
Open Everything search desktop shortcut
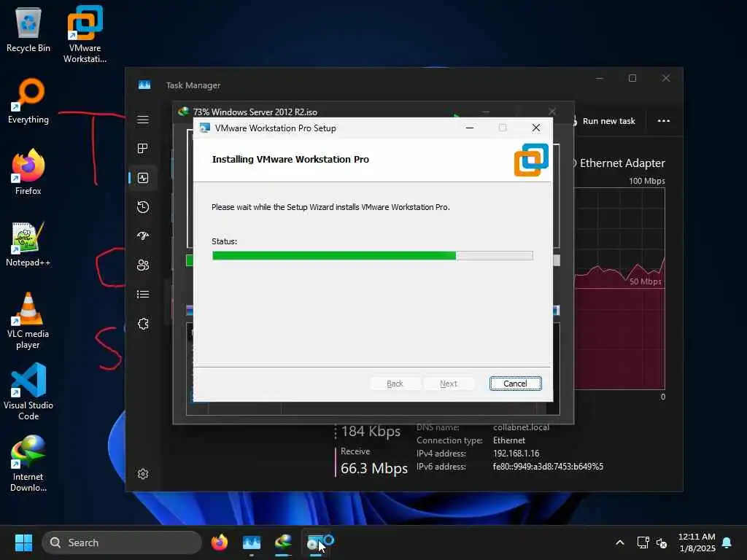pos(28,101)
